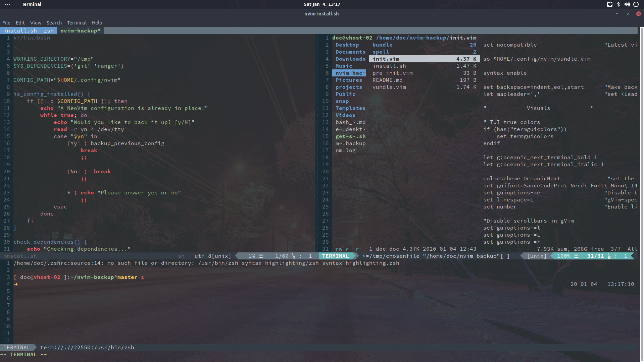Image resolution: width=644 pixels, height=362 pixels.
Task: Click the .zshrc source error message line
Action: point(206,263)
